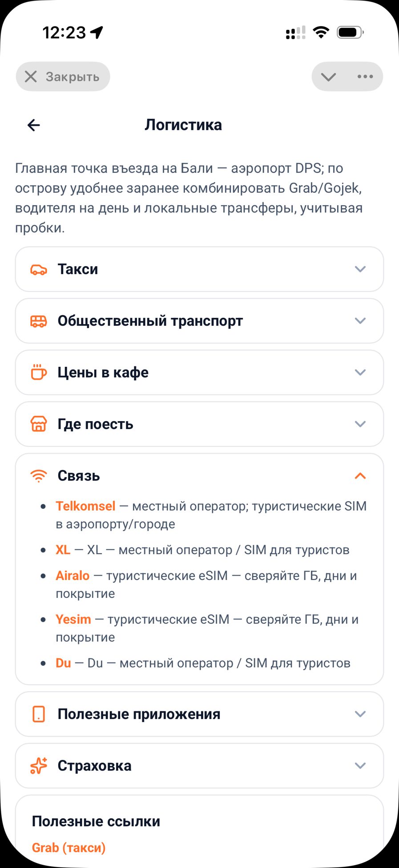This screenshot has width=399, height=868.
Task: Click the sparkle icon for Страховка
Action: point(39,766)
